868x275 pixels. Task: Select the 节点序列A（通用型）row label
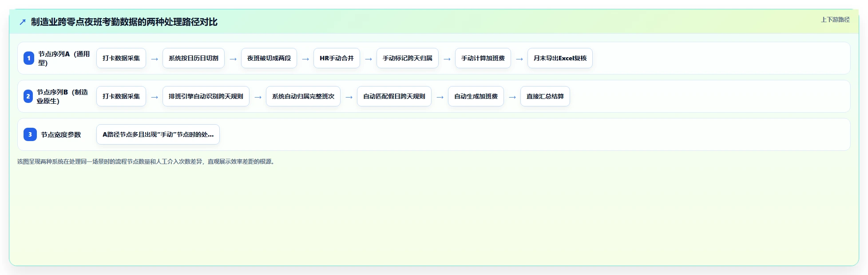point(64,58)
